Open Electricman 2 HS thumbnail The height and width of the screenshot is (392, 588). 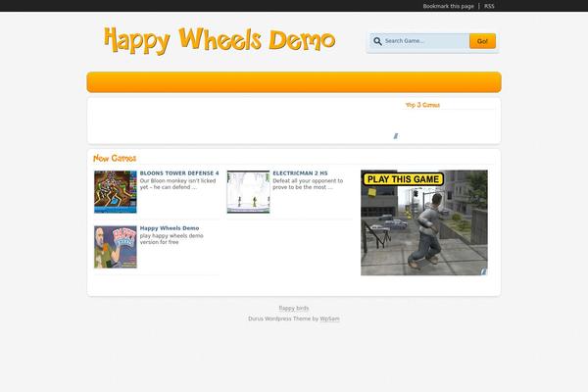[x=248, y=192]
